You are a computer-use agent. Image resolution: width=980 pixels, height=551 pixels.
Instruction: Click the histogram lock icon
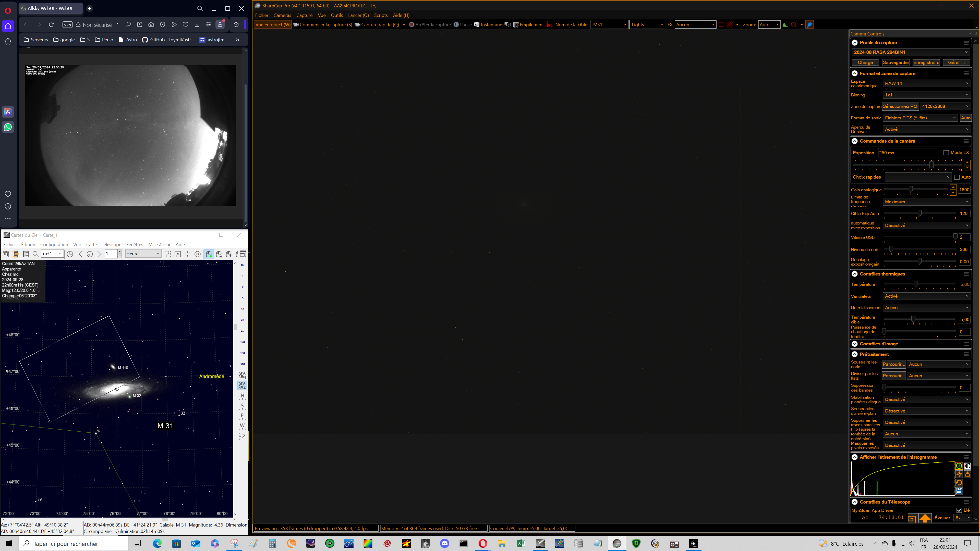click(967, 474)
